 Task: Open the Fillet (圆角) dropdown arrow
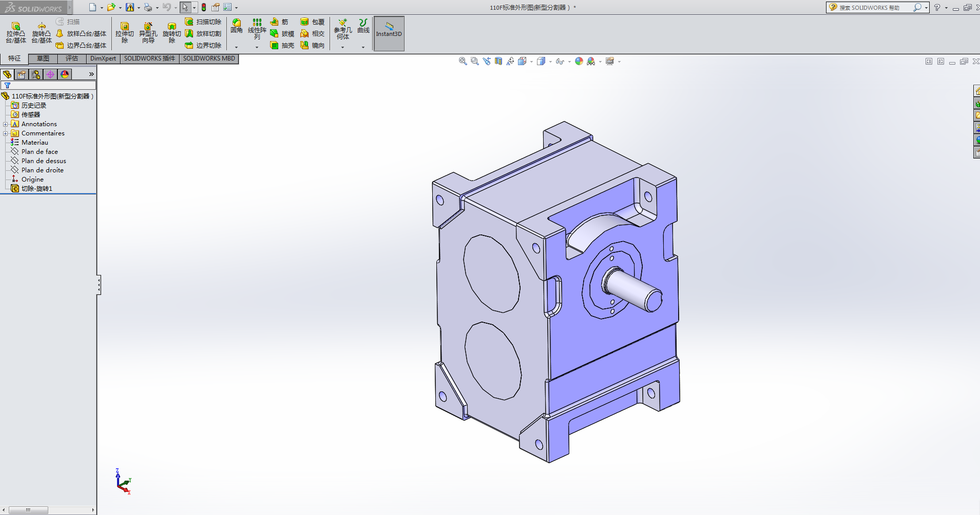pos(236,47)
